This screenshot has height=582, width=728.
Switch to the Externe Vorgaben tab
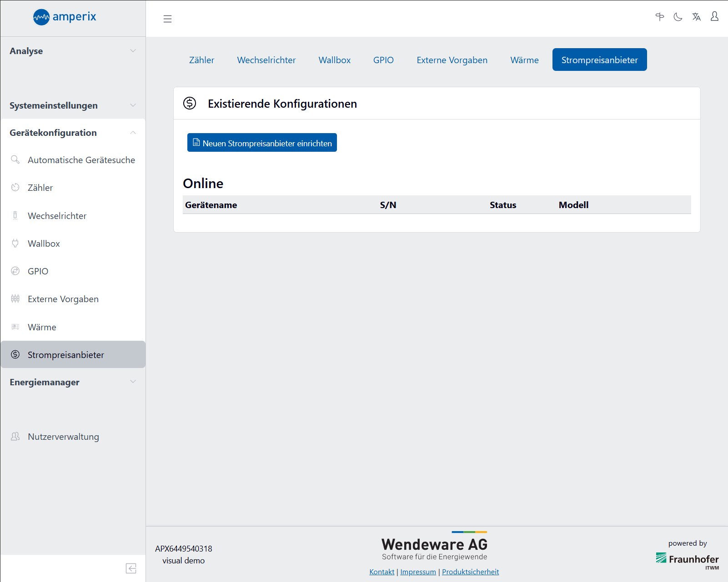tap(452, 60)
